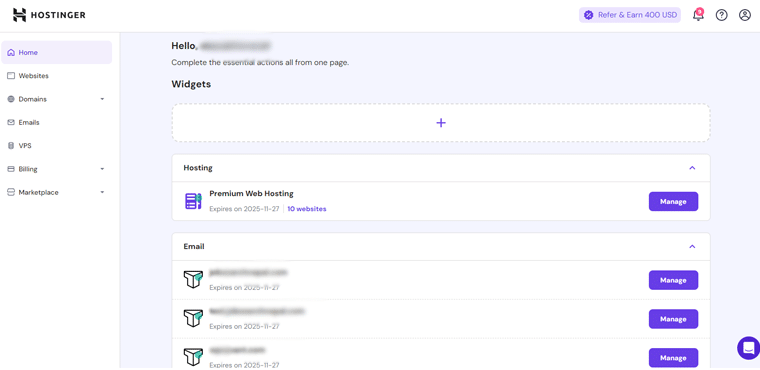Click the Domains globe icon
760x370 pixels.
coord(11,99)
